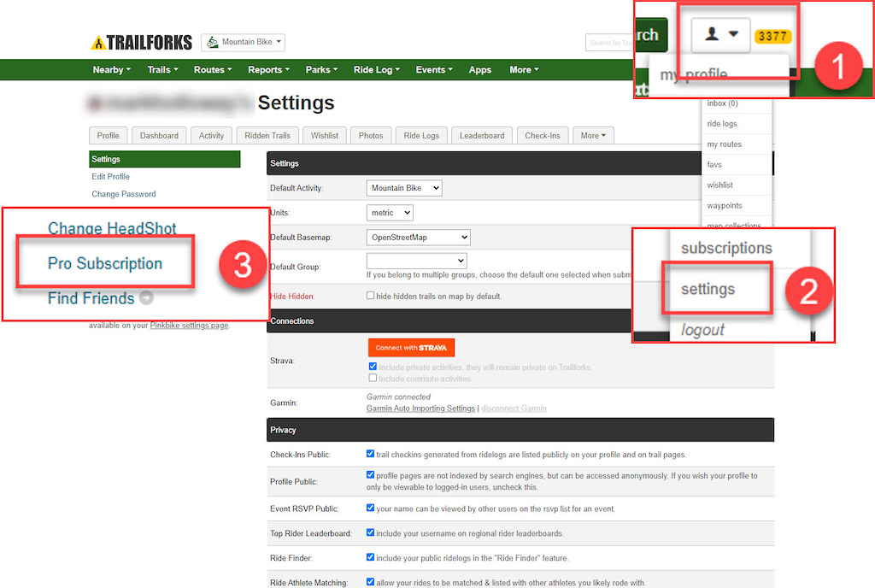Uncheck the Check-Ins Public checkbox

[370, 454]
